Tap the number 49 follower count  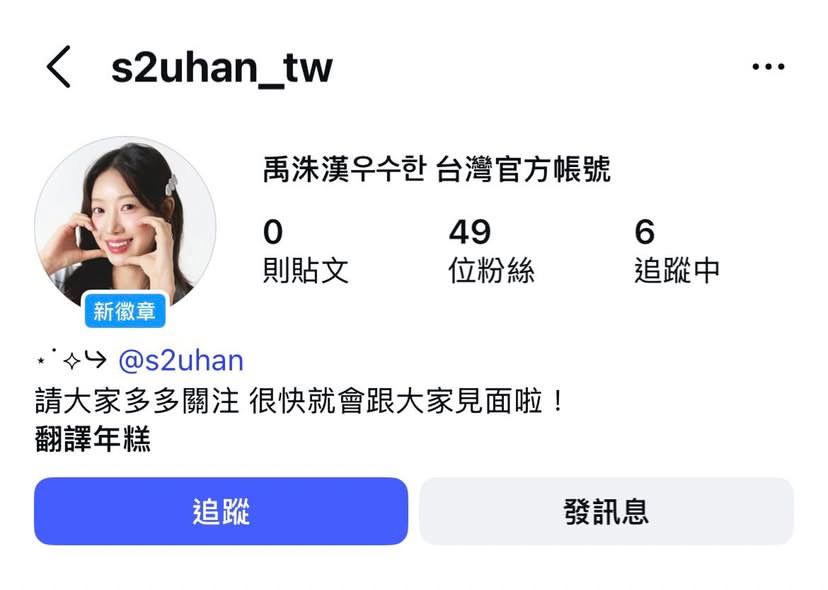(469, 232)
